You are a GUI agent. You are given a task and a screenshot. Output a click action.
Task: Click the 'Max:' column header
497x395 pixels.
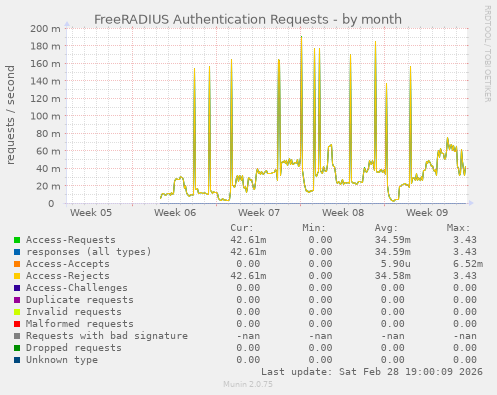pyautogui.click(x=458, y=228)
